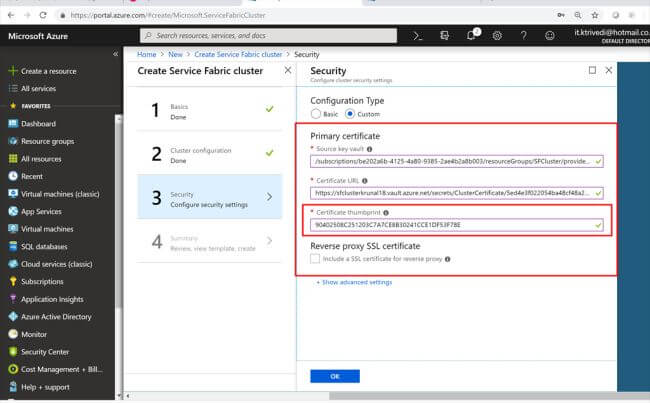
Task: Click the Certificate thumbprint field
Action: pos(456,225)
